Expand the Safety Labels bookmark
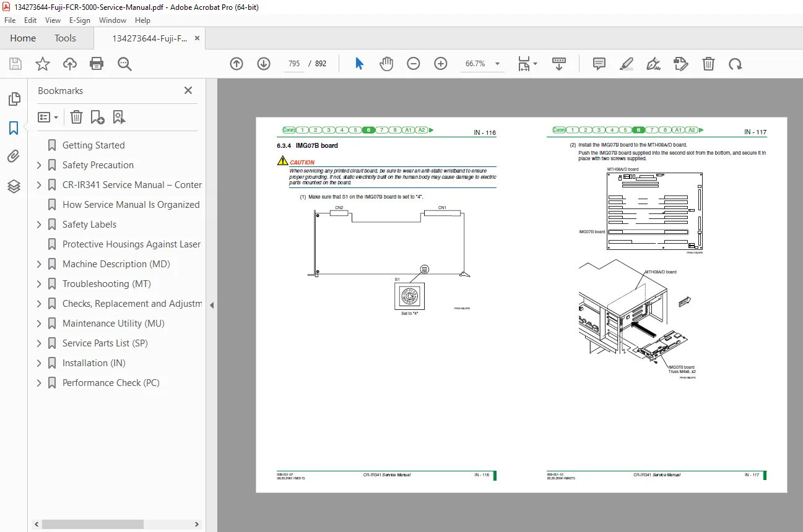The image size is (803, 532). click(39, 225)
